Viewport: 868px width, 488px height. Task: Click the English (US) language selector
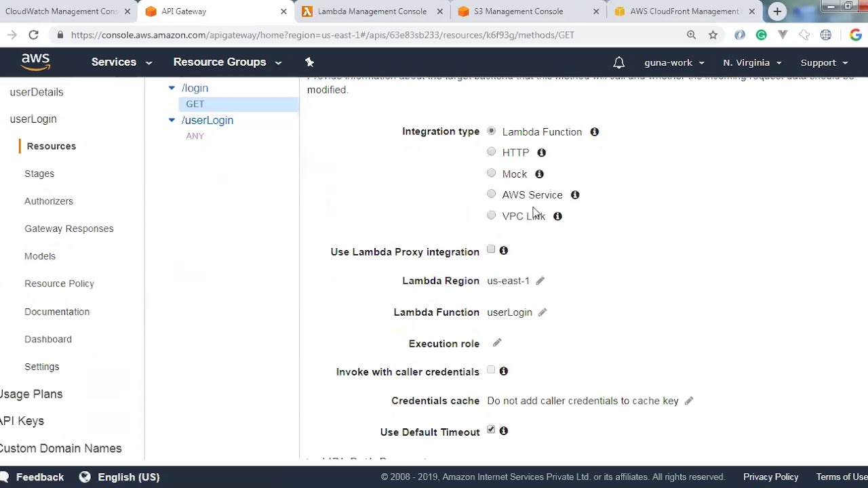click(x=129, y=476)
